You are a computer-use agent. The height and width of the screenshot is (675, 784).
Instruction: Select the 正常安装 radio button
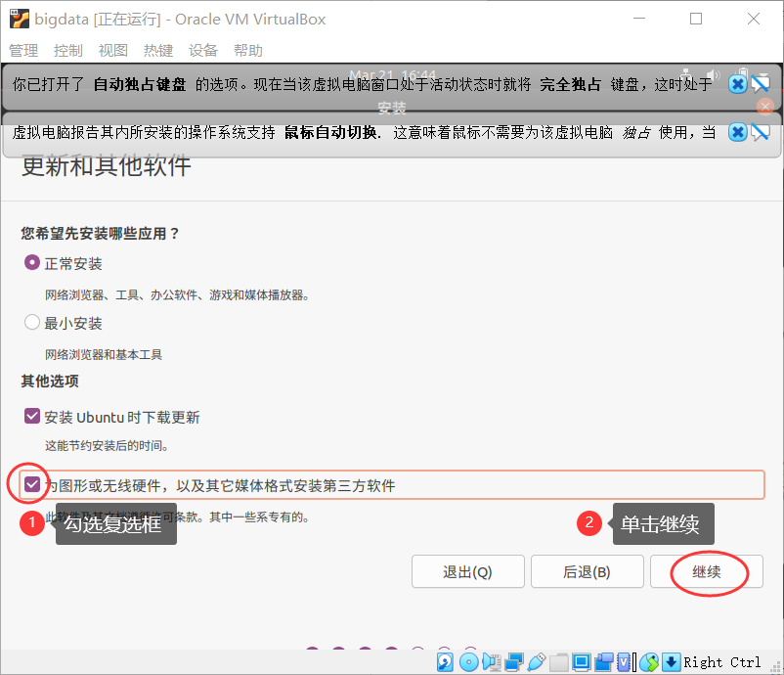(32, 263)
